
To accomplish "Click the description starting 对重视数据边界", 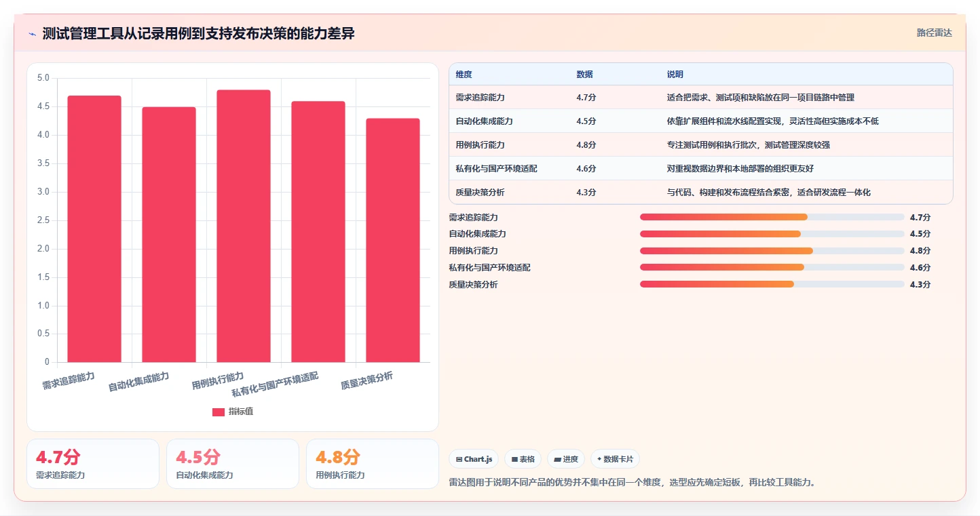I will [x=740, y=169].
